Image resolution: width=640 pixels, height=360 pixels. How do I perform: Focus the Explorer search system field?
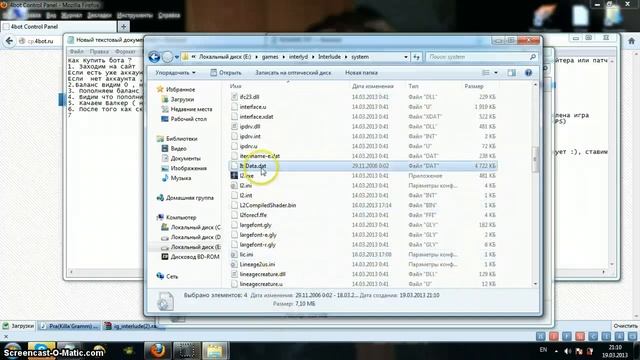point(481,57)
